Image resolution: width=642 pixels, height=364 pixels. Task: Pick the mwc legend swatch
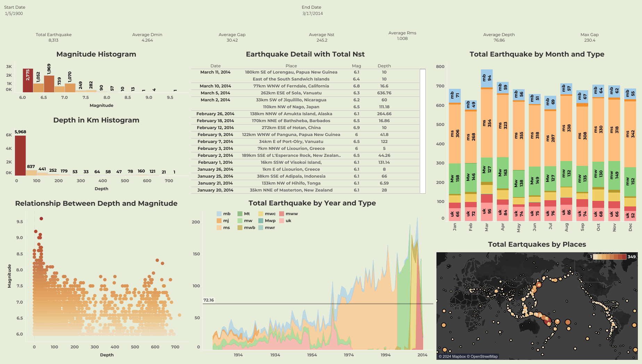[261, 214]
